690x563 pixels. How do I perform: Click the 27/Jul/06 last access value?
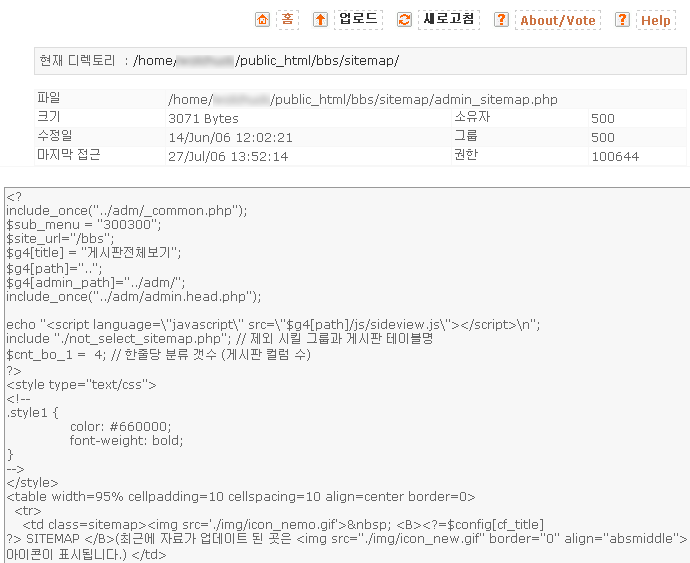[x=228, y=156]
